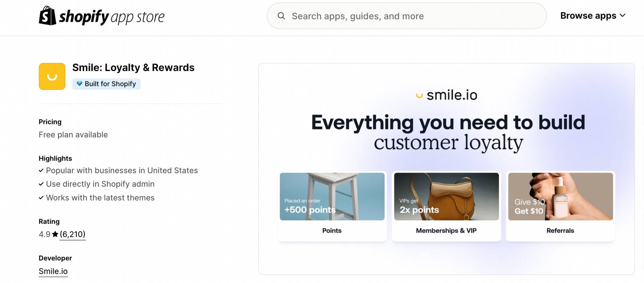
Task: Click the 'Popular with businesses in United States' highlight
Action: (122, 170)
